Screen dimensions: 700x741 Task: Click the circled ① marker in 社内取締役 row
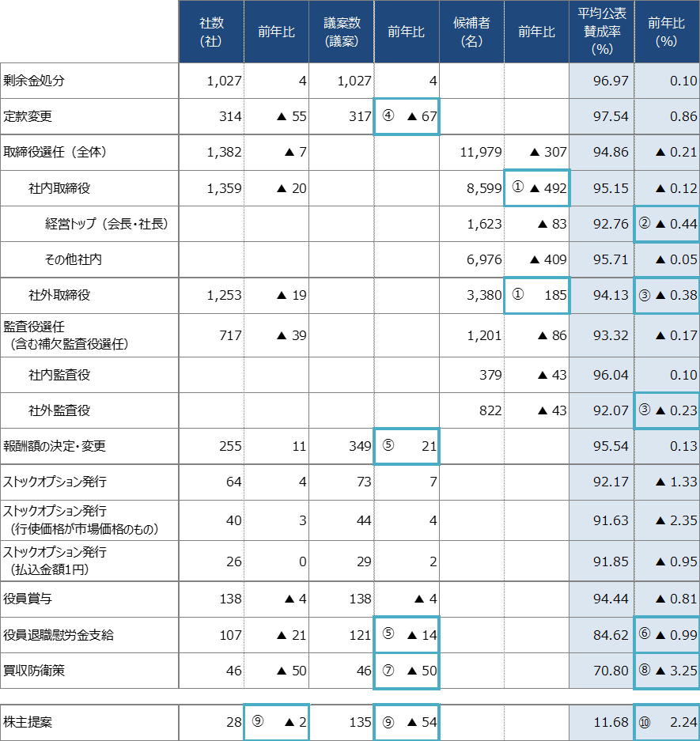coord(517,188)
